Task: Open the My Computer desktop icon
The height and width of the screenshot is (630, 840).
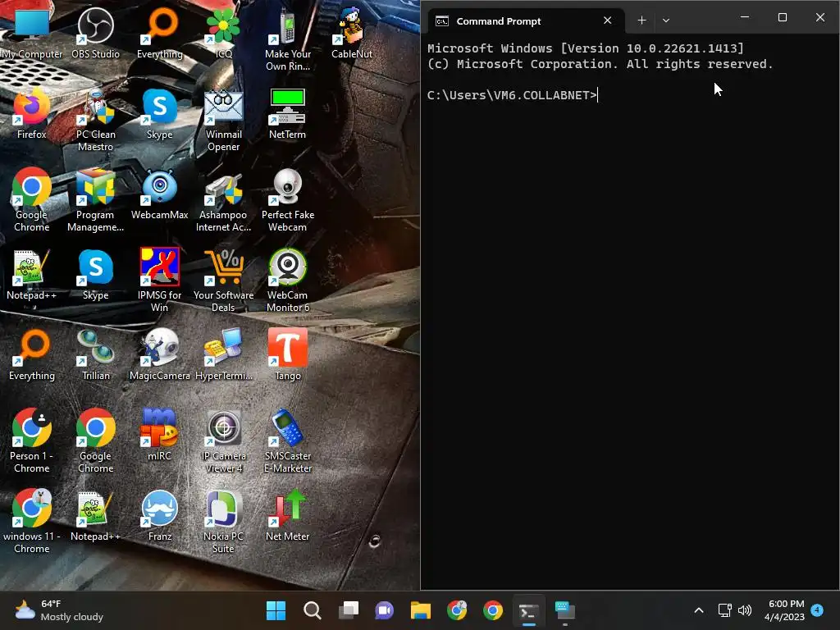Action: pos(32,34)
